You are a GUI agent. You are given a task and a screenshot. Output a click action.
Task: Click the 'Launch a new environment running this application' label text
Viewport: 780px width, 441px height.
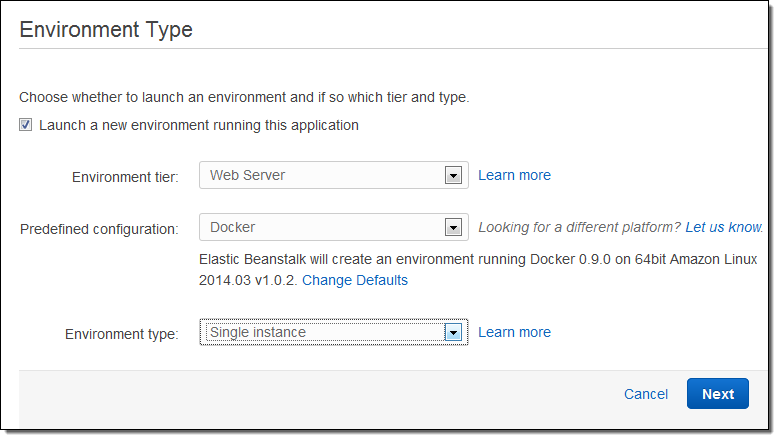198,126
